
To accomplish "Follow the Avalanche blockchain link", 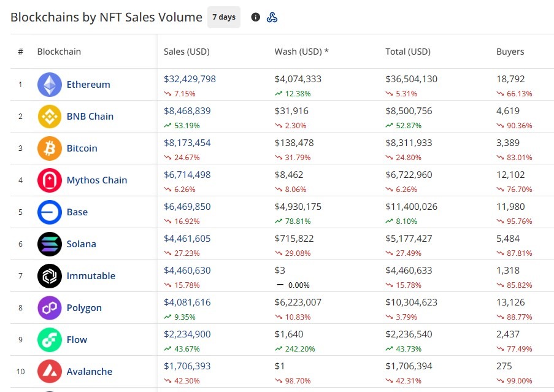I will pos(88,372).
